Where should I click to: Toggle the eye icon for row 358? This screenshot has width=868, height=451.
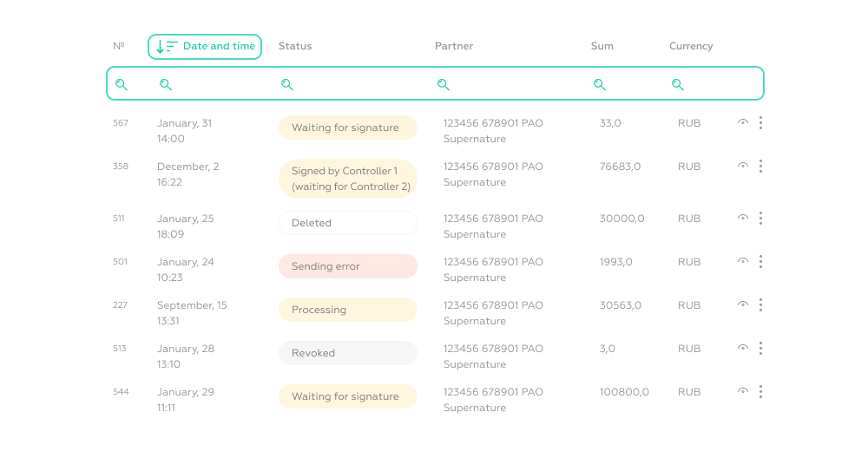pos(743,166)
